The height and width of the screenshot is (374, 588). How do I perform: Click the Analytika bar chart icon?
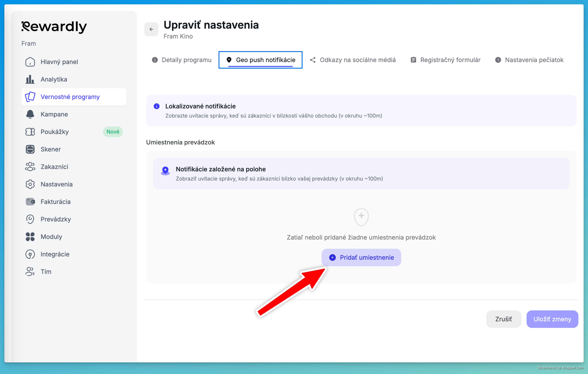[x=30, y=79]
